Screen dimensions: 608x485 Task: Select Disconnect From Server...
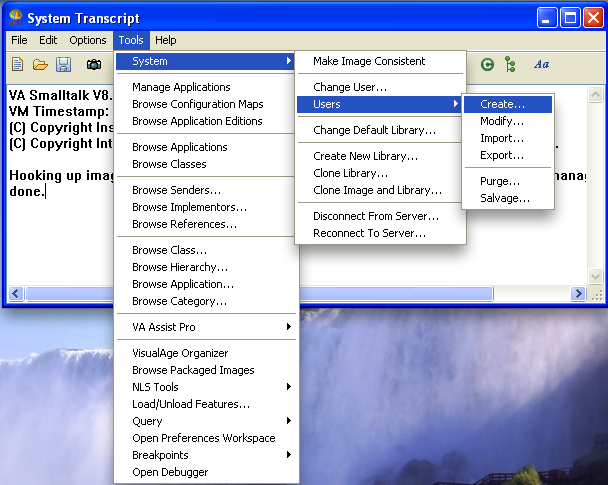point(380,216)
